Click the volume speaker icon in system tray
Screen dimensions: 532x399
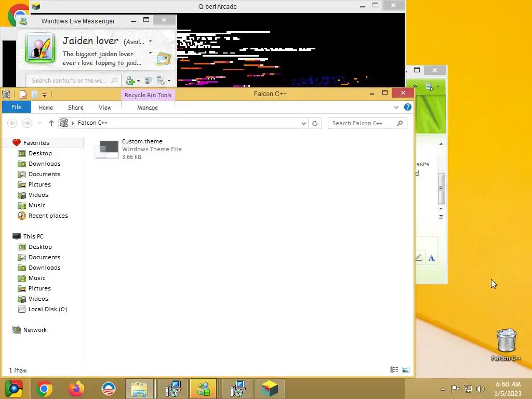click(480, 389)
